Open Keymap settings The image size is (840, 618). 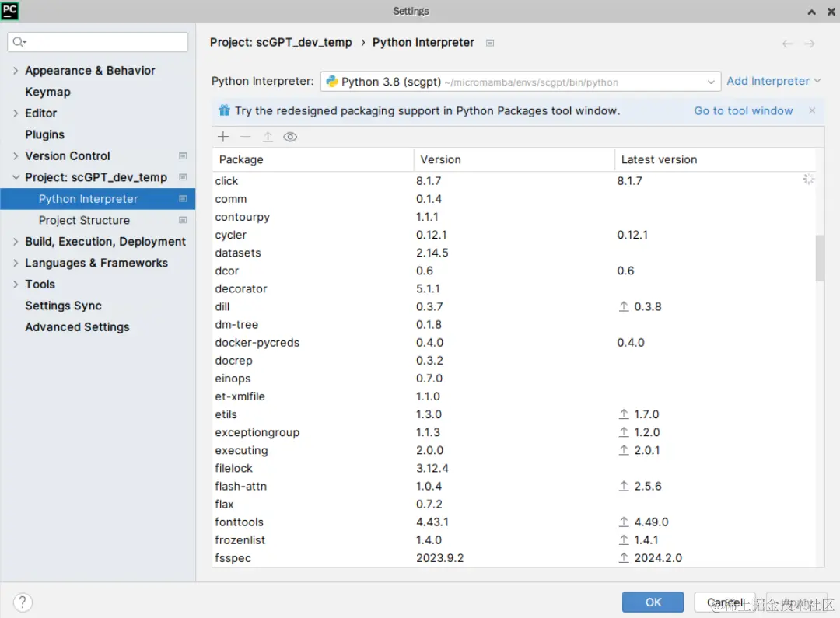click(47, 92)
